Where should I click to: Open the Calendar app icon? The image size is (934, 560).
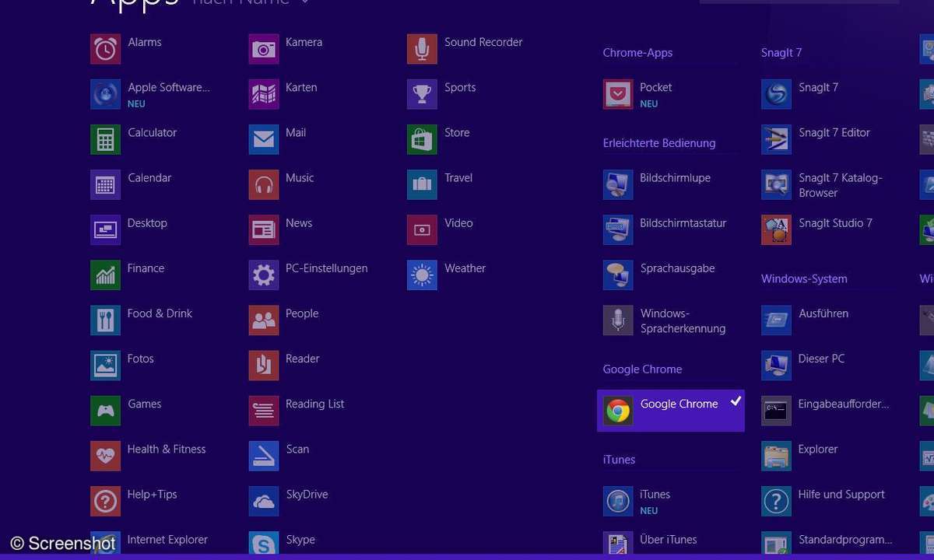pyautogui.click(x=105, y=184)
